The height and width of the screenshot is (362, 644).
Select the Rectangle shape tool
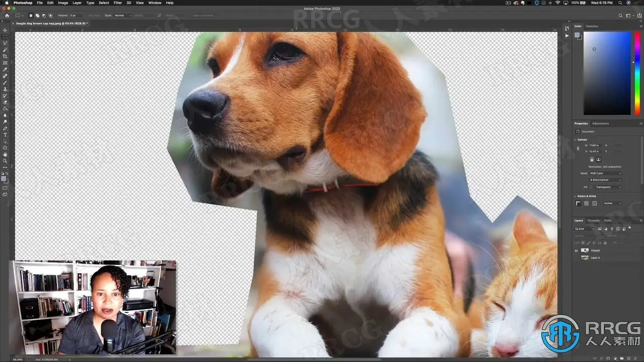pos(6,148)
